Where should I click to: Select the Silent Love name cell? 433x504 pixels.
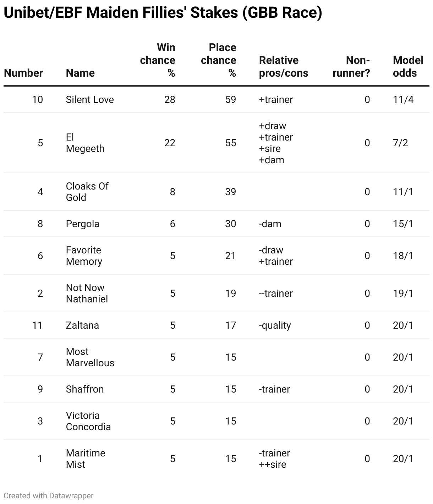click(x=90, y=99)
